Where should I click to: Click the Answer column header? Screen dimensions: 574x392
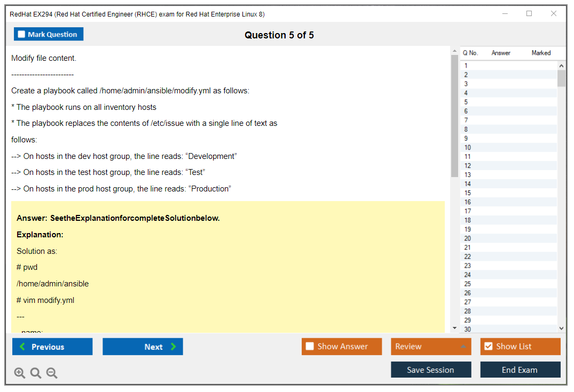pos(501,53)
